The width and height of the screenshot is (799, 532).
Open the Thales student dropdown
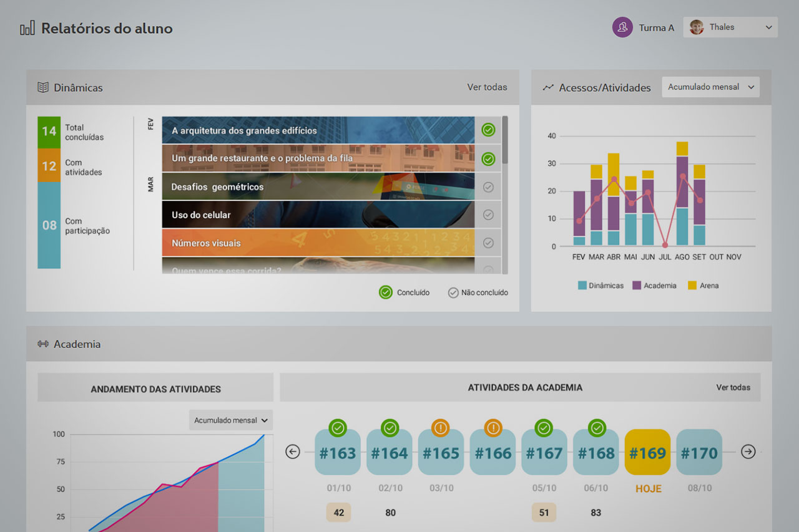(x=730, y=27)
